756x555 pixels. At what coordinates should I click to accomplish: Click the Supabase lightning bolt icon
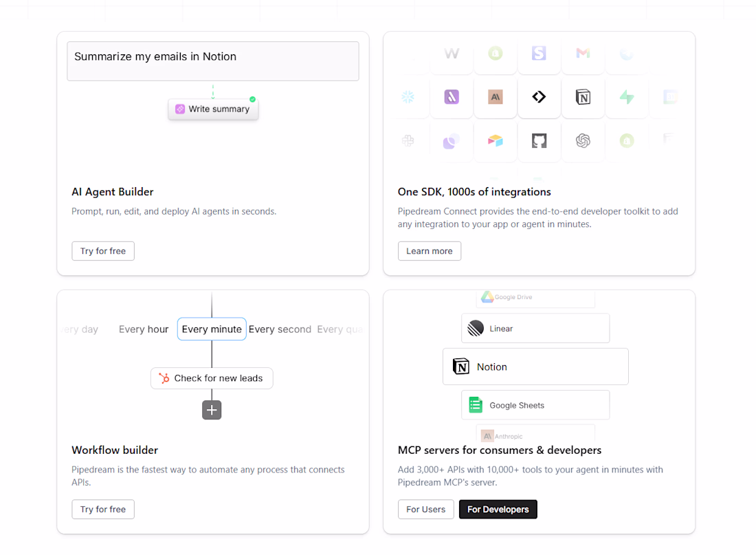pos(626,98)
